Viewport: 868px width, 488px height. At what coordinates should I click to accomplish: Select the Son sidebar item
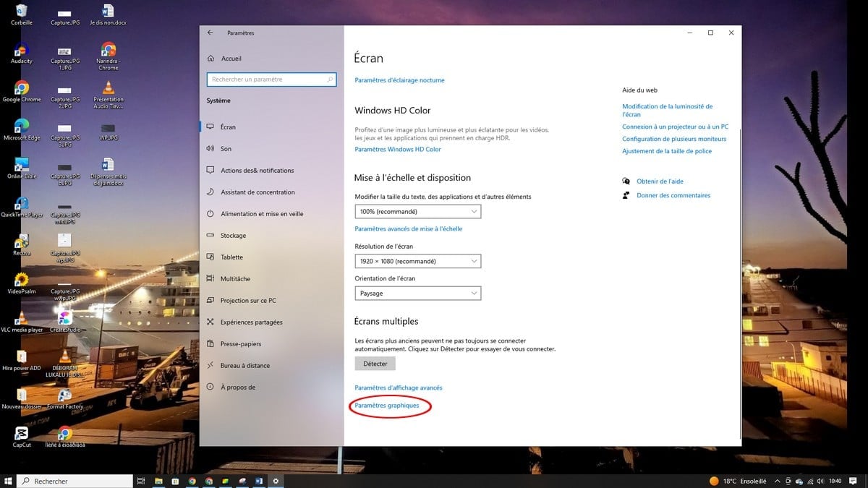tap(226, 149)
